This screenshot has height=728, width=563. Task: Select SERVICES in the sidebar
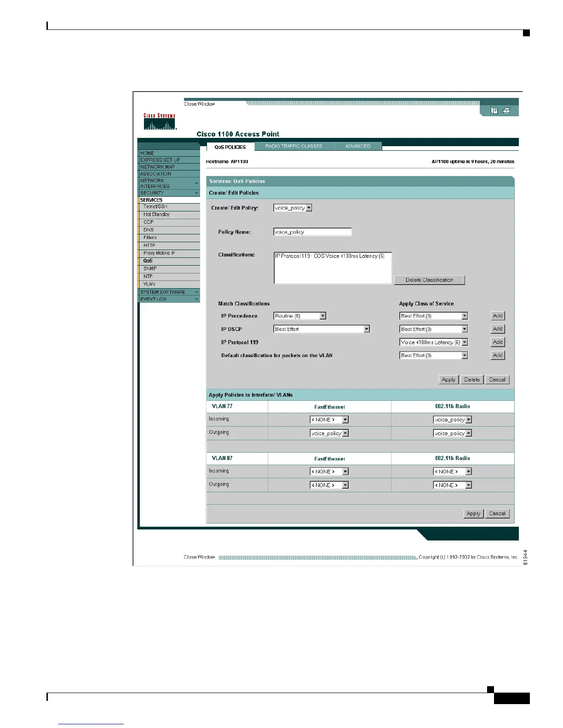[169, 200]
